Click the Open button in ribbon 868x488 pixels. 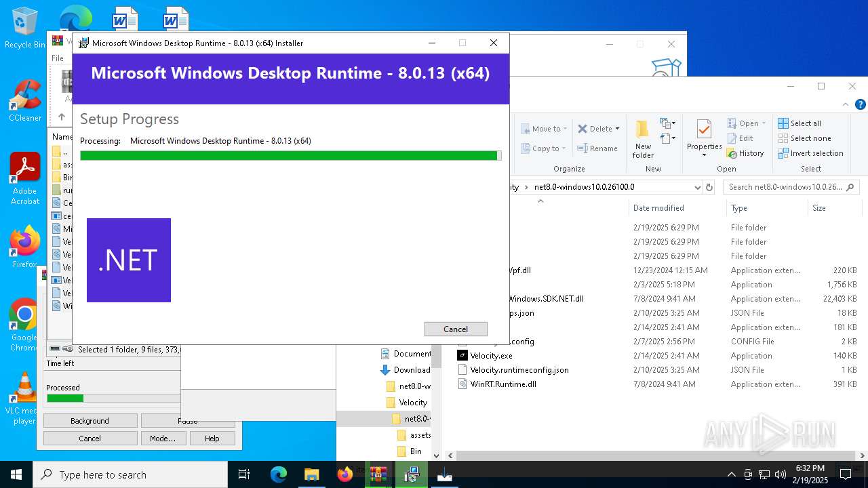point(746,123)
